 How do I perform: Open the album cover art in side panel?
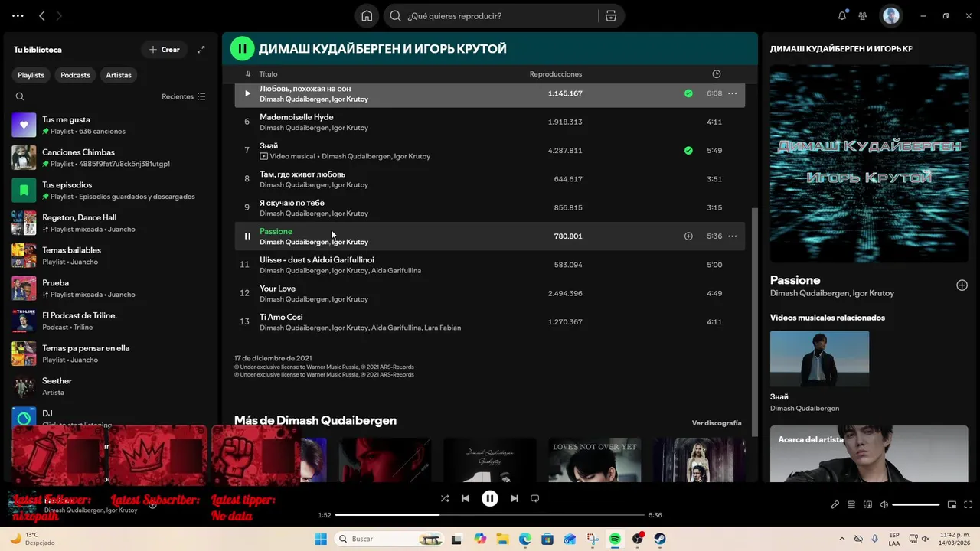(869, 164)
